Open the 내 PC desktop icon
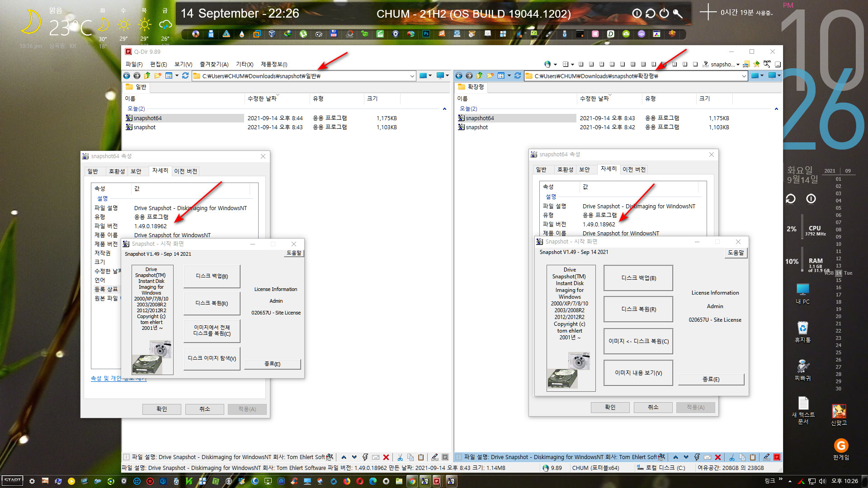Viewport: 868px width, 488px height. tap(802, 294)
